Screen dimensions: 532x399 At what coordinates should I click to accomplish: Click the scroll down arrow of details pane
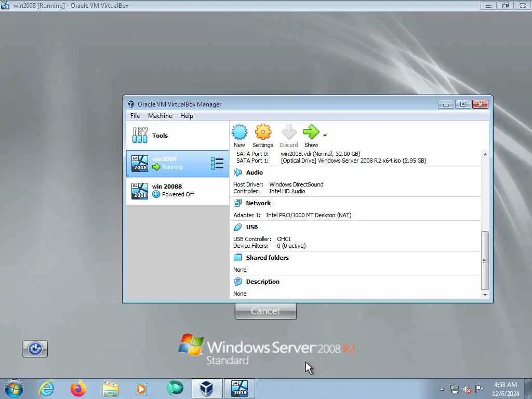point(485,295)
